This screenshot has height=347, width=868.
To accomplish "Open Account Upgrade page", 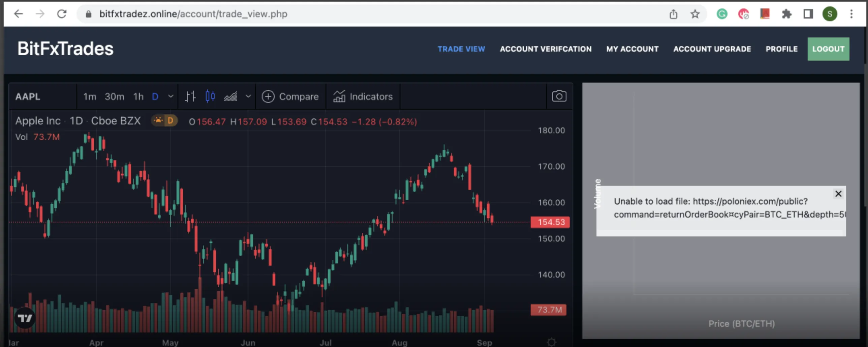I will tap(712, 49).
